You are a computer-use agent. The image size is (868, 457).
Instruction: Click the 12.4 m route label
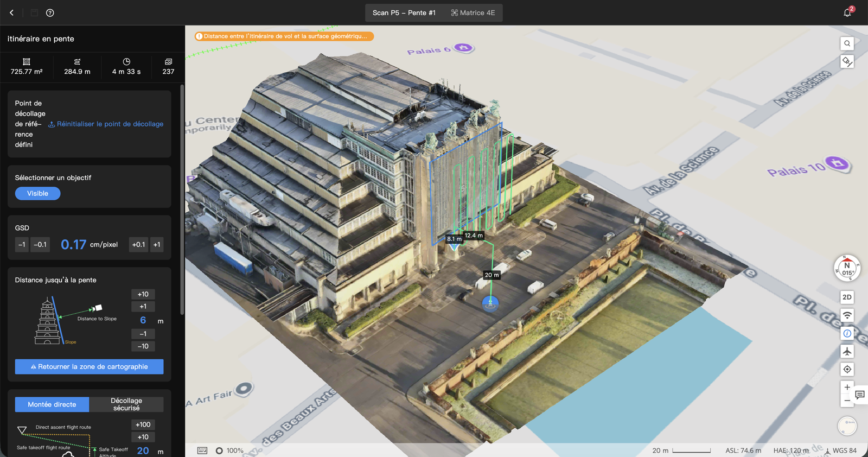(474, 236)
